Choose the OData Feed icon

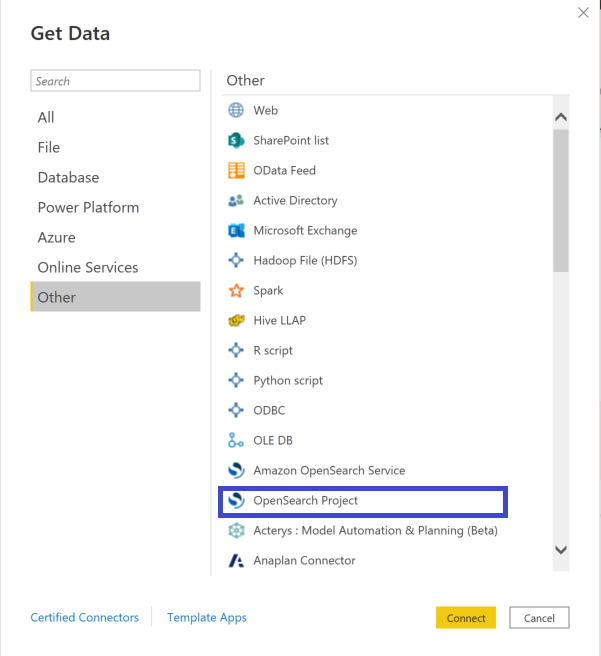(x=236, y=171)
